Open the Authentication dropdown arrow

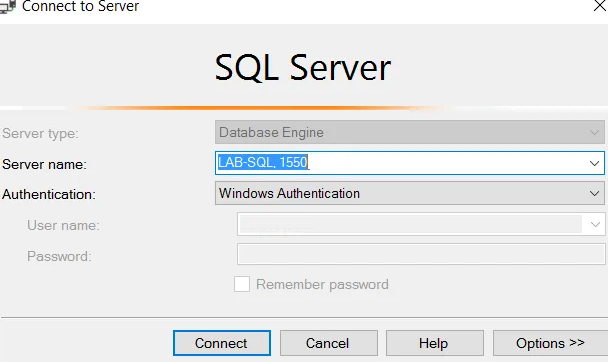pyautogui.click(x=594, y=193)
